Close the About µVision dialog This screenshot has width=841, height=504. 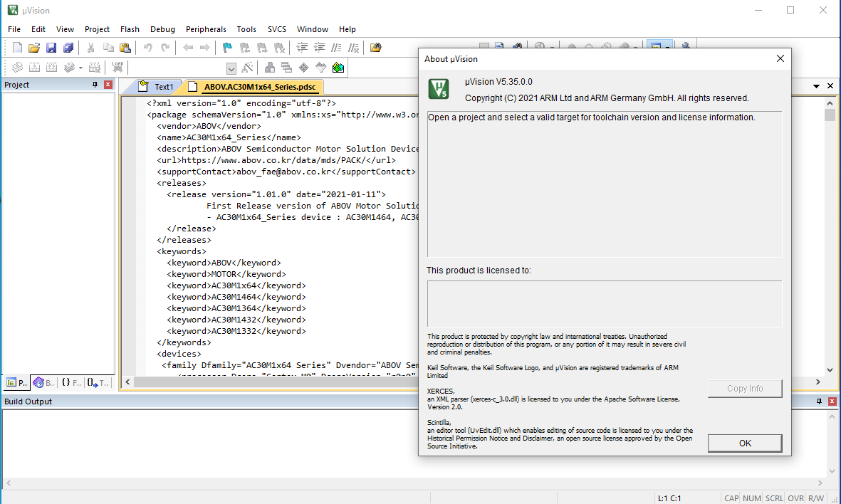pyautogui.click(x=780, y=58)
